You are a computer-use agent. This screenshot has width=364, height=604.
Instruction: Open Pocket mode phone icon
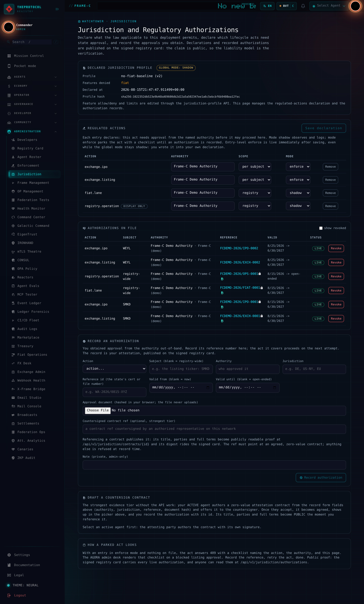pyautogui.click(x=9, y=66)
